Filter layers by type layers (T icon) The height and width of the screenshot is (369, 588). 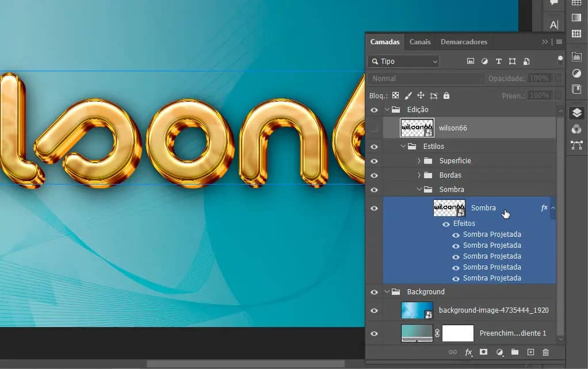point(498,61)
